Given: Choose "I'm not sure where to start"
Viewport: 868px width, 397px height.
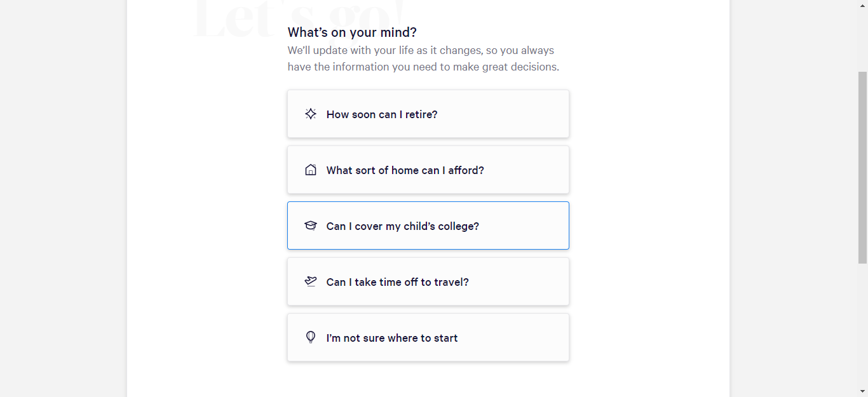Looking at the screenshot, I should [391, 338].
